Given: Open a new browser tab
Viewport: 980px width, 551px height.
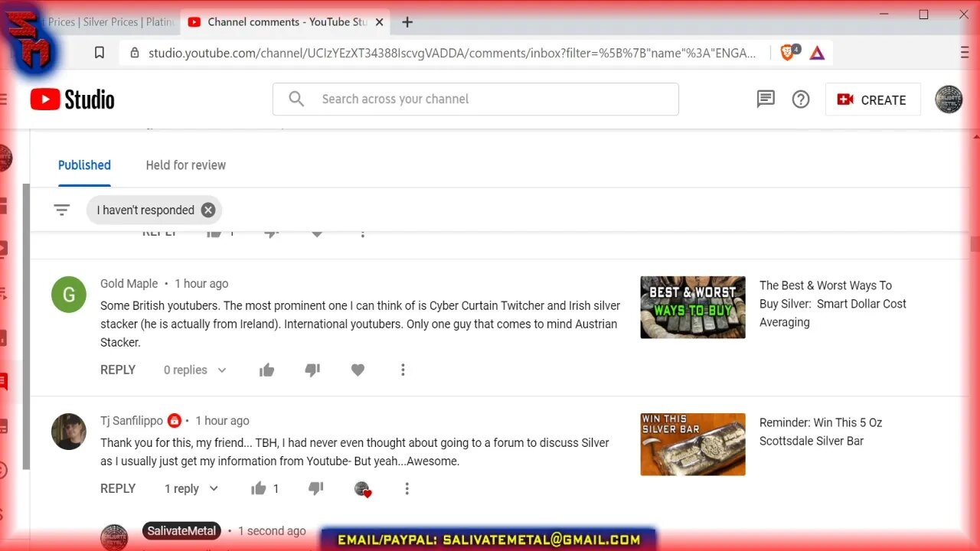Looking at the screenshot, I should (407, 22).
